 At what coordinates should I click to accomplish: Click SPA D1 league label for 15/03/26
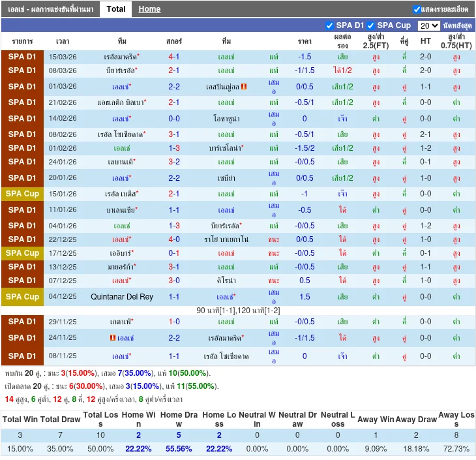tap(22, 57)
